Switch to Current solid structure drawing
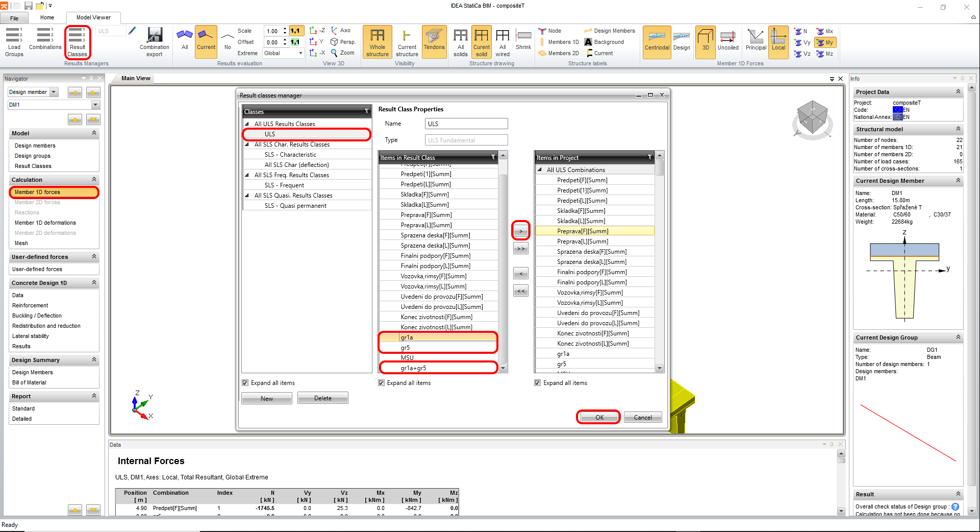Viewport: 980px width, 532px height. click(x=481, y=42)
